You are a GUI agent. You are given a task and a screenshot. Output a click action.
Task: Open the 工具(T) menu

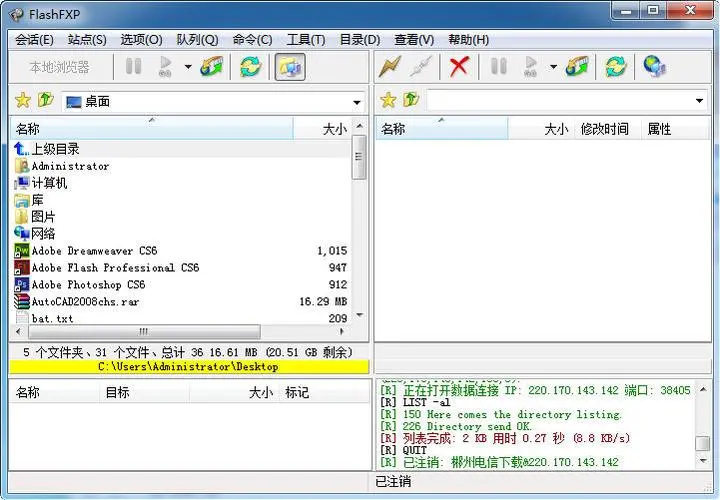[306, 40]
